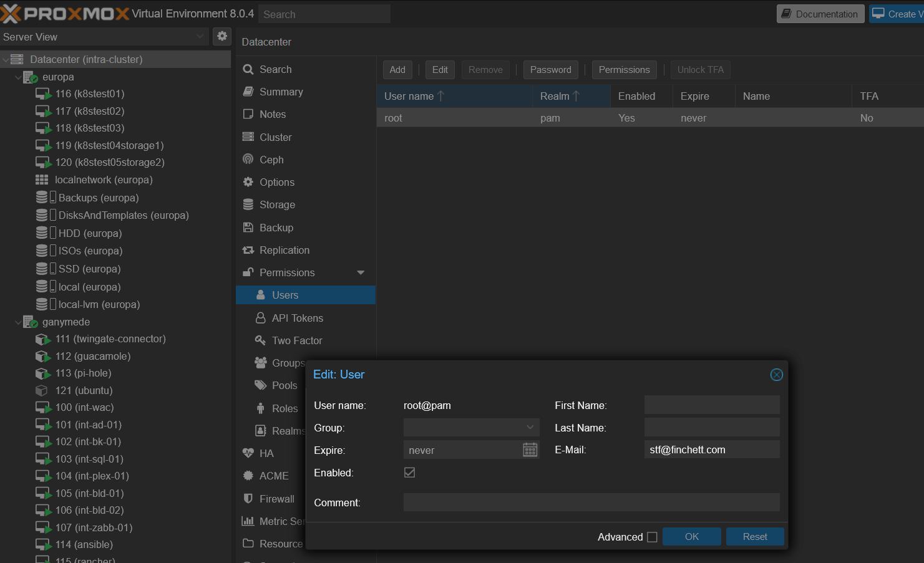Collapse the europa node tree
This screenshot has width=924, height=563.
click(x=17, y=77)
